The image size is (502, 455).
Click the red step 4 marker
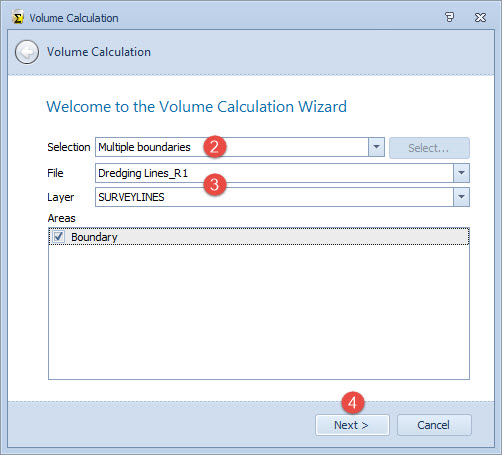353,403
